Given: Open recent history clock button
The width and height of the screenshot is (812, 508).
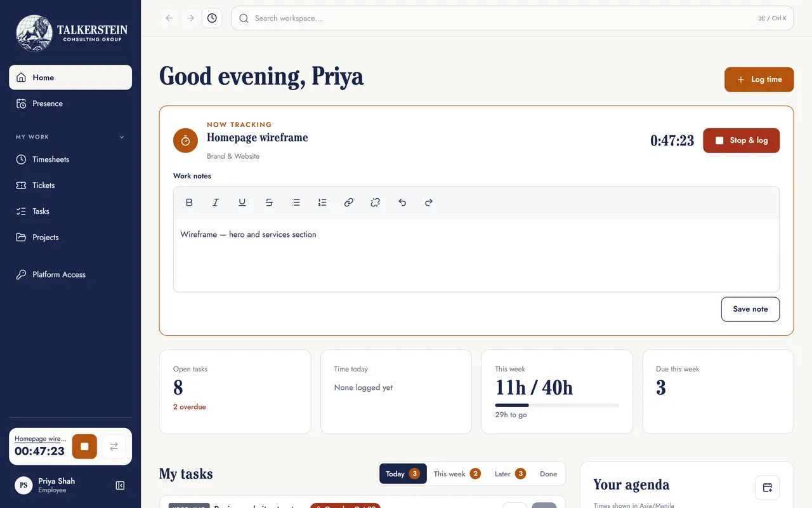Looking at the screenshot, I should [x=212, y=18].
